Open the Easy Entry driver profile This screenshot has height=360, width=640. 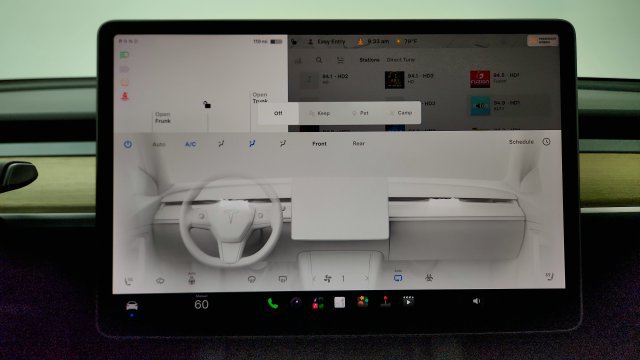coord(327,42)
